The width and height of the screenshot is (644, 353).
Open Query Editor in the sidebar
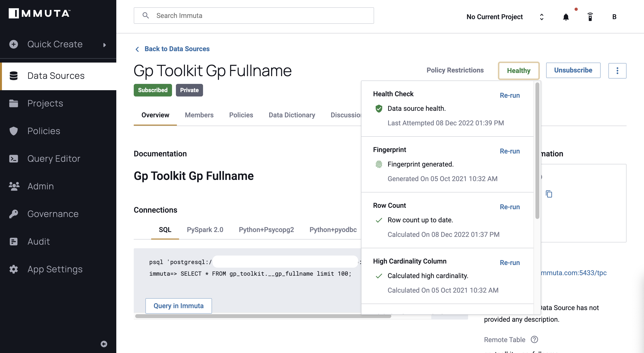click(x=58, y=159)
